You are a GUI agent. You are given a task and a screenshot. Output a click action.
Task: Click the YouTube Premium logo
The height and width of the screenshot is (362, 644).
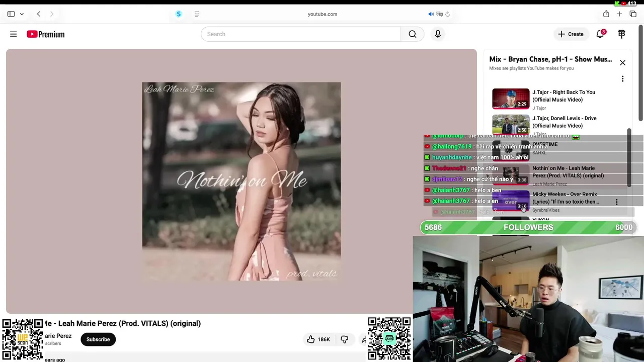[46, 34]
